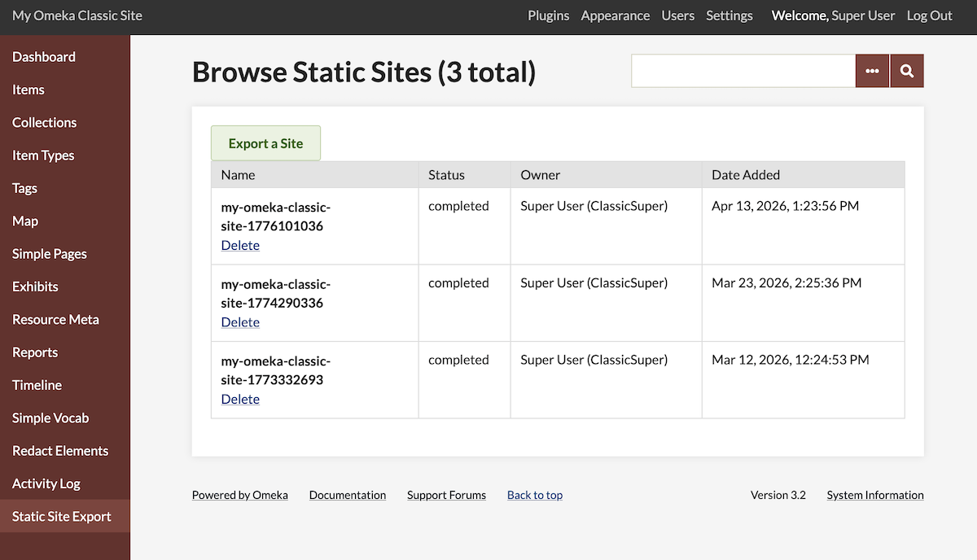Click Log Out link
The image size is (977, 560).
930,15
